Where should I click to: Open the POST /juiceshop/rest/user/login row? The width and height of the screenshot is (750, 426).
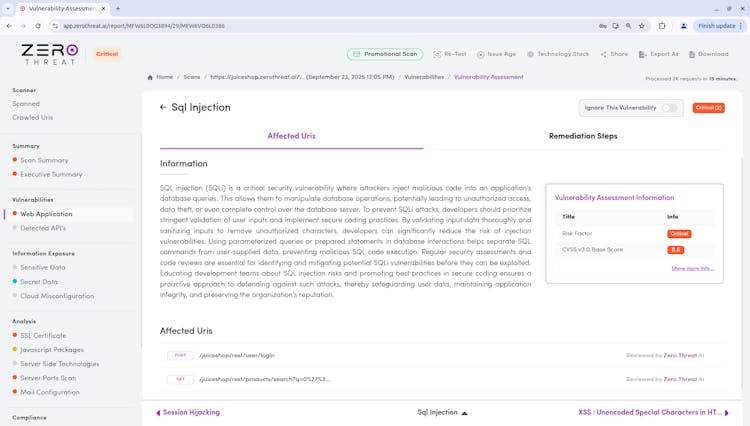pyautogui.click(x=236, y=355)
